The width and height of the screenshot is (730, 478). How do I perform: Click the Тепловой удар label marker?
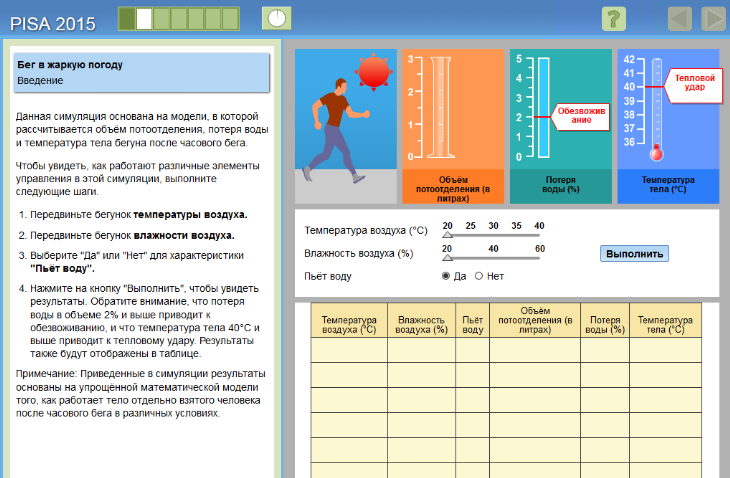point(695,82)
